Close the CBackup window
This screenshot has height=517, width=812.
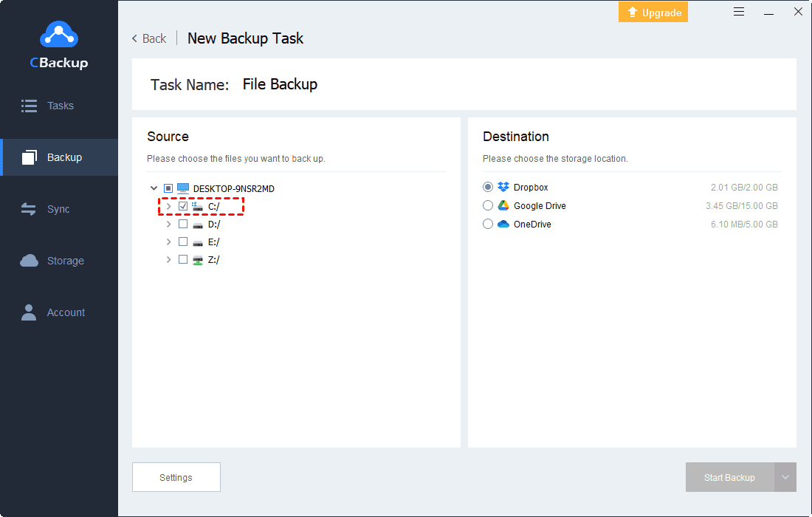point(798,11)
